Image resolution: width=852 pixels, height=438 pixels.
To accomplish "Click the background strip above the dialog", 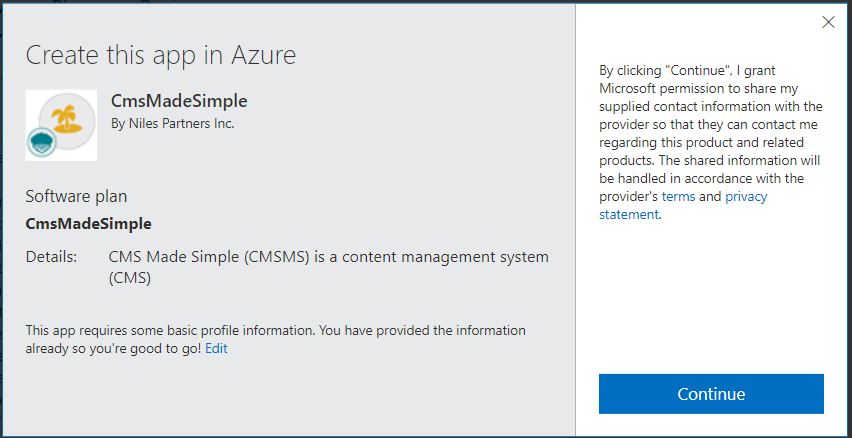I will point(300,2).
